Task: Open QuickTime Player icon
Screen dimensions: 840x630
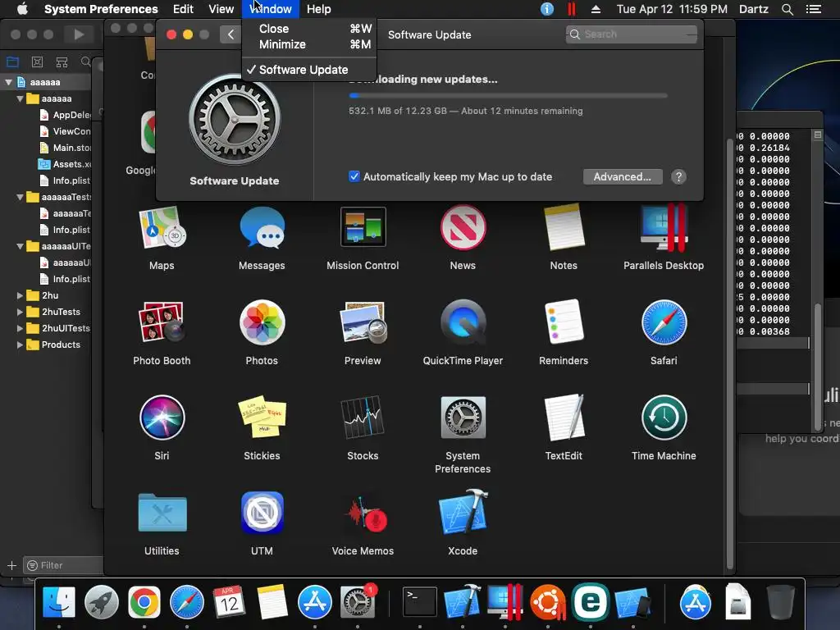Action: coord(463,322)
